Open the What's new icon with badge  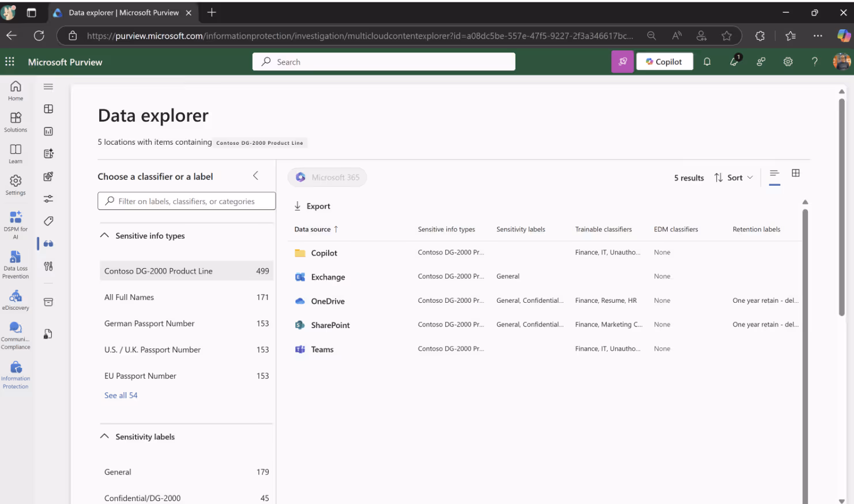[734, 61]
